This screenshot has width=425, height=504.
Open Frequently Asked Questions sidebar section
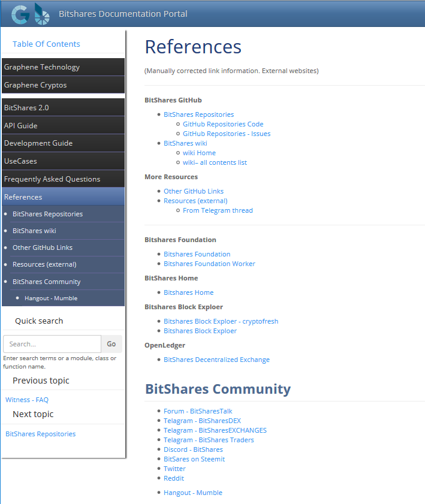click(x=64, y=179)
